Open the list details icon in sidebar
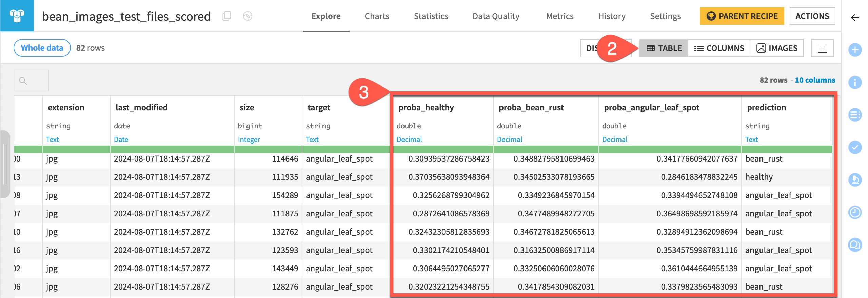 [855, 115]
